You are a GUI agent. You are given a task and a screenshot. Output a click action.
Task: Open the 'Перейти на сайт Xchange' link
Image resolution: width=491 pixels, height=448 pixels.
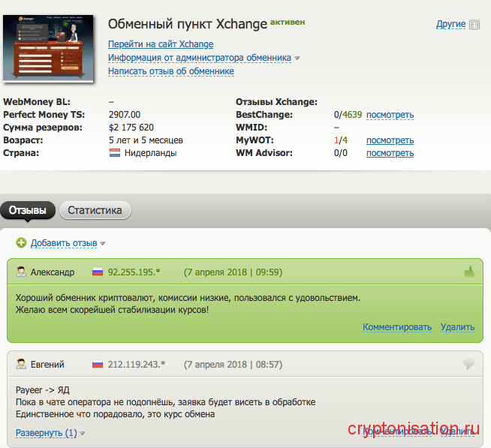(161, 44)
